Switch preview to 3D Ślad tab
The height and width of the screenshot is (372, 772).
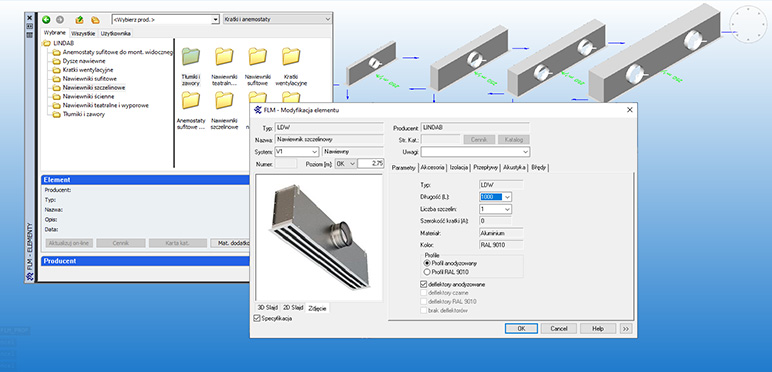coord(268,308)
